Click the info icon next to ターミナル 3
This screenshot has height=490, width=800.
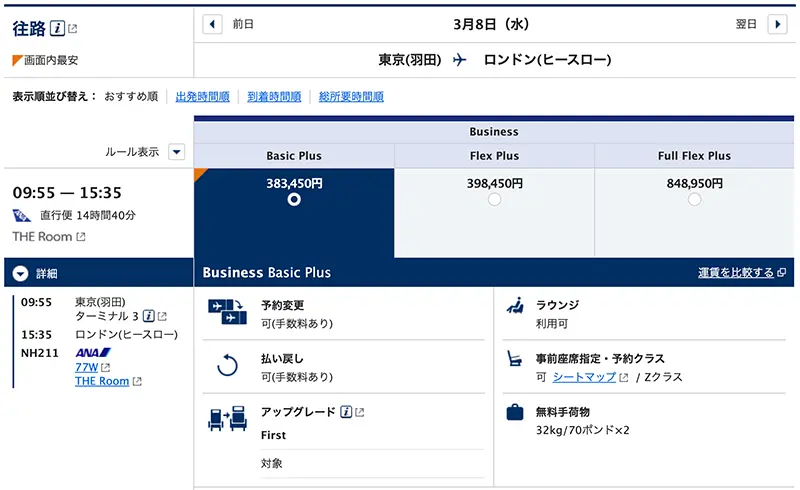(149, 316)
